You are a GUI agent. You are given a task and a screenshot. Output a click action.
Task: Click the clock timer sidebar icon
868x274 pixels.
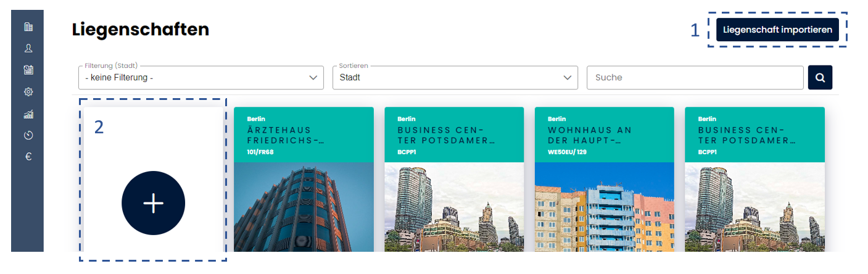coord(28,135)
